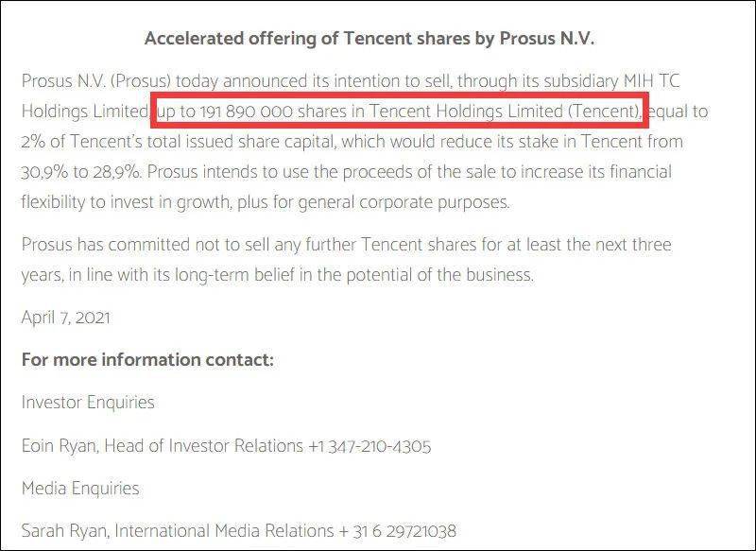Click the '30,9% to 28,9%' stake figures
The image size is (756, 551).
click(x=80, y=172)
